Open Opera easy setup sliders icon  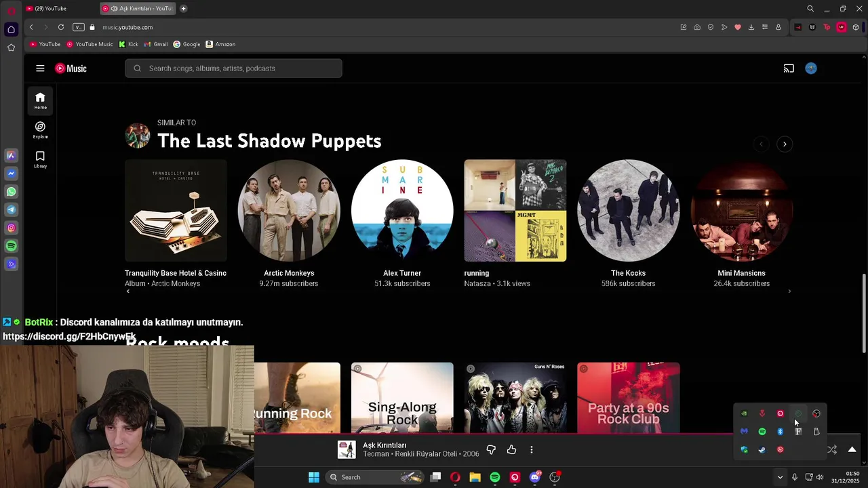(765, 27)
